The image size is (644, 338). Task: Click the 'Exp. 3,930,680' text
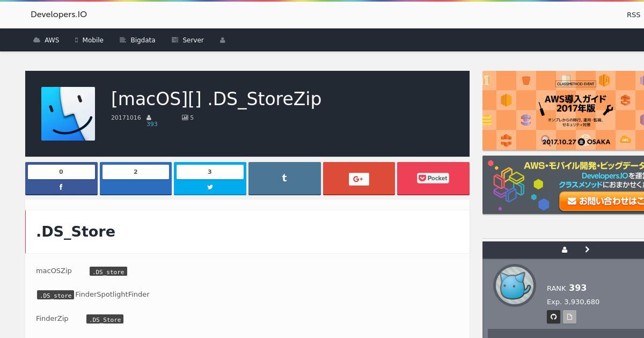click(x=573, y=302)
